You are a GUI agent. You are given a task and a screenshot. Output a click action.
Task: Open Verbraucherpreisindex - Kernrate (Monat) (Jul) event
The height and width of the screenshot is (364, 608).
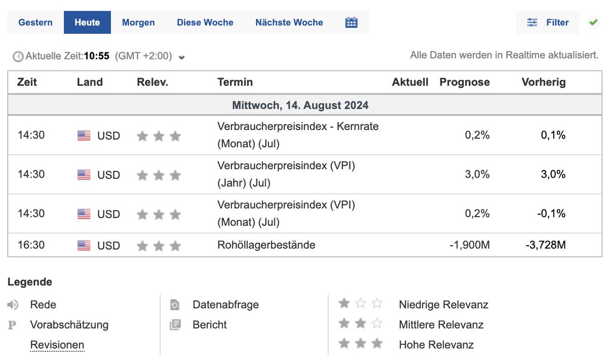click(x=298, y=135)
